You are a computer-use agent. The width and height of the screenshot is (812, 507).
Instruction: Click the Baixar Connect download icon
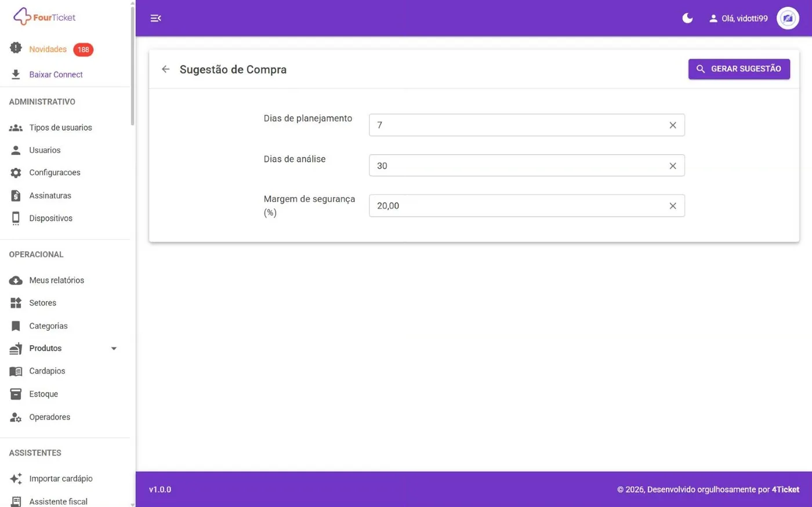coord(16,74)
